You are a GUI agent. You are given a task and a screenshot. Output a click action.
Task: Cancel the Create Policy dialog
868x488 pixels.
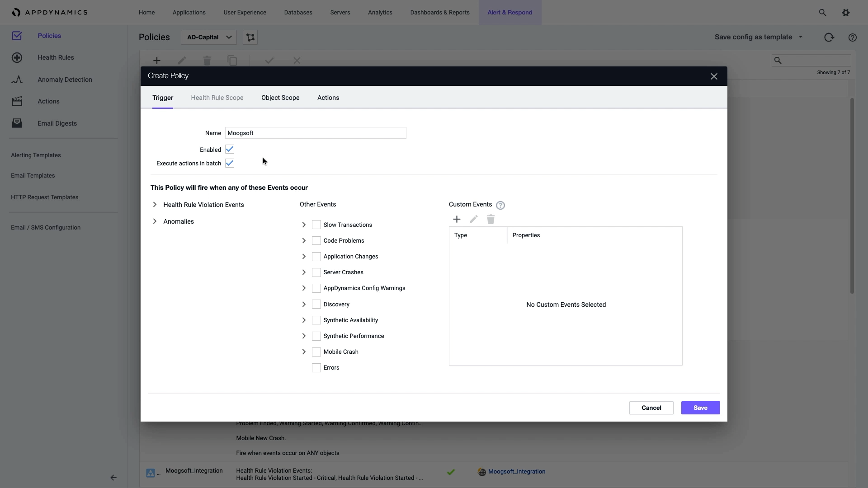point(651,408)
